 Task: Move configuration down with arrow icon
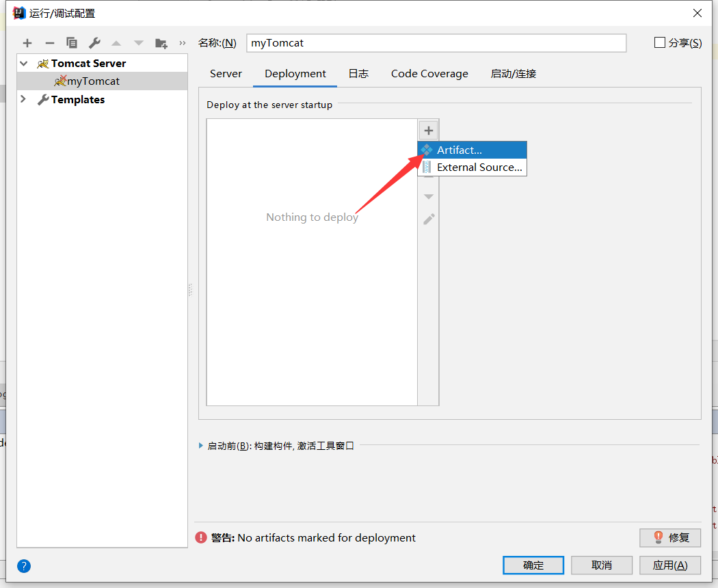point(139,43)
